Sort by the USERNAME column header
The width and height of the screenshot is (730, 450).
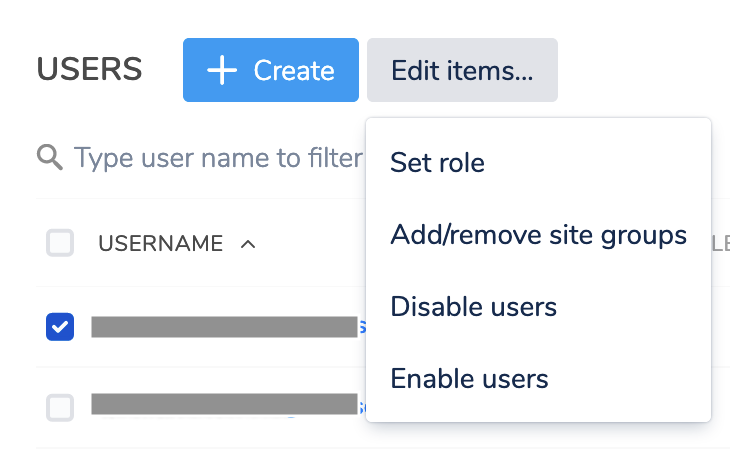(161, 243)
